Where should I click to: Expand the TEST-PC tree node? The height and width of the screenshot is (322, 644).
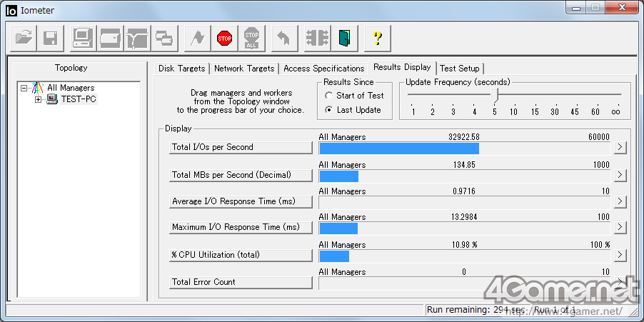[x=38, y=99]
